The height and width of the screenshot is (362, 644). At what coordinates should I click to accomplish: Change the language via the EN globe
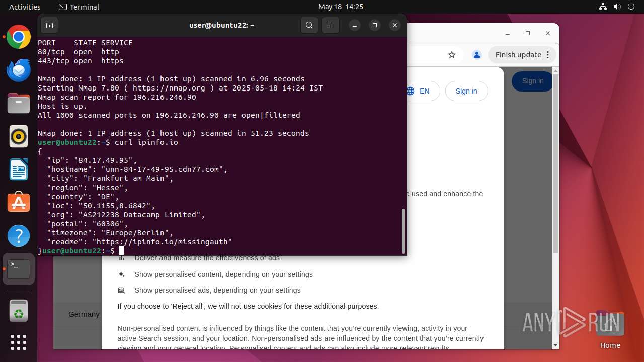point(418,91)
